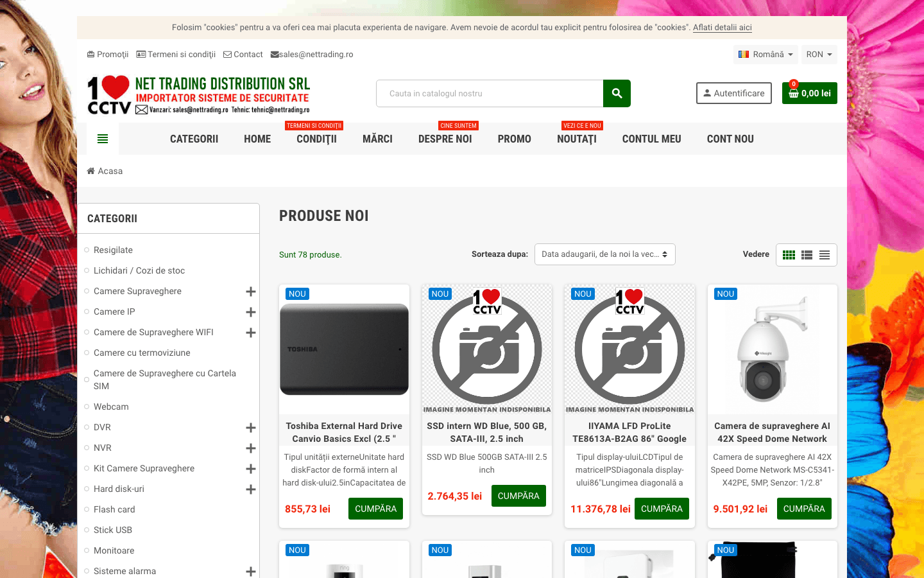Open the hamburger menu icon
924x578 pixels.
103,139
